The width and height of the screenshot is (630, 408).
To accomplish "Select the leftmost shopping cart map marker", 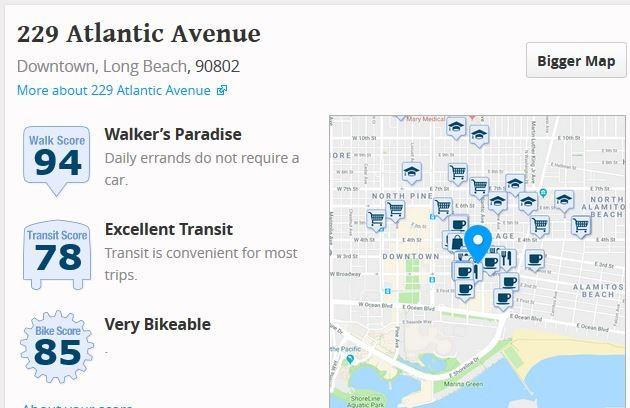I will [x=377, y=219].
